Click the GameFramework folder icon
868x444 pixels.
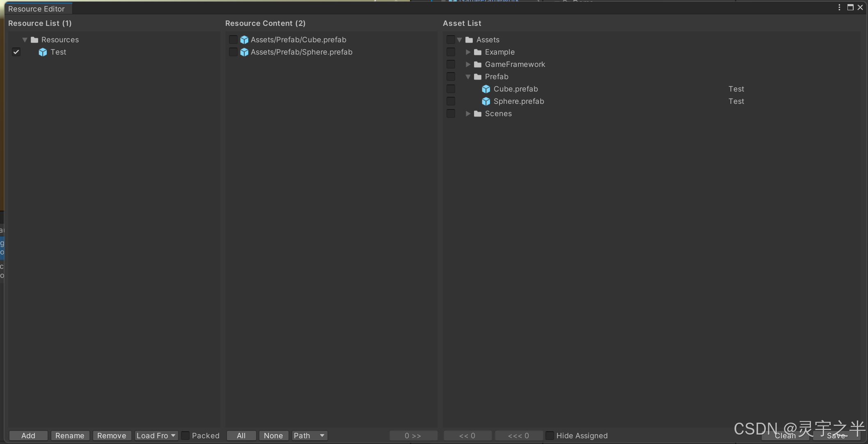478,64
